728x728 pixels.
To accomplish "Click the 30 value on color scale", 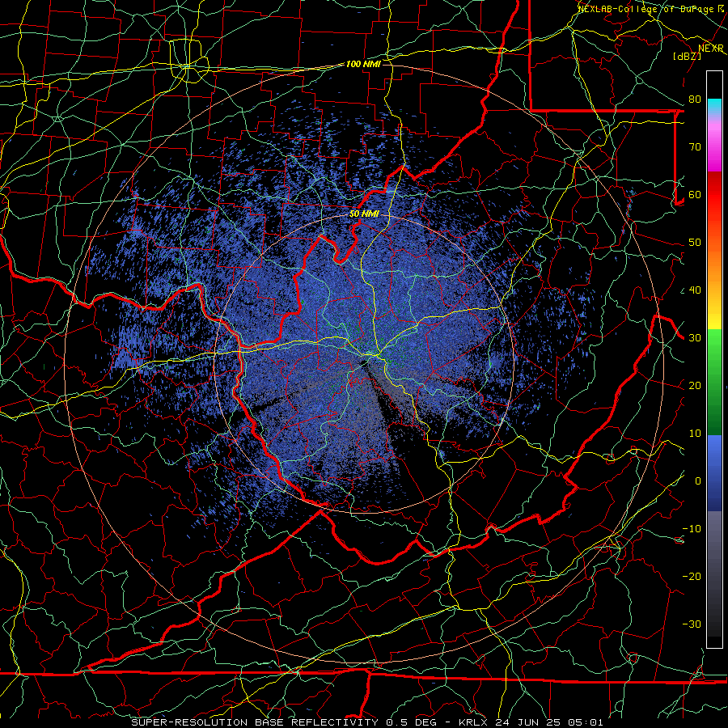I will pos(695,338).
